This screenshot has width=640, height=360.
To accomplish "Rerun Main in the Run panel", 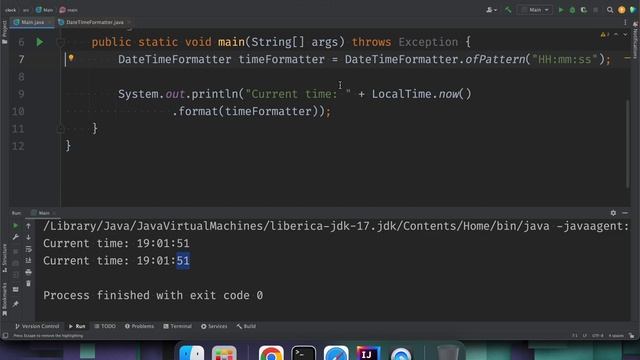I will [16, 226].
